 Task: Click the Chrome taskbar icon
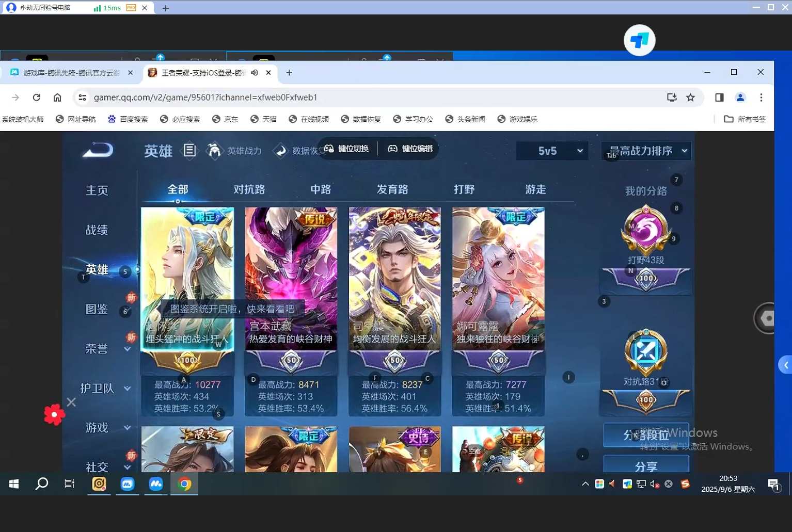click(x=184, y=484)
